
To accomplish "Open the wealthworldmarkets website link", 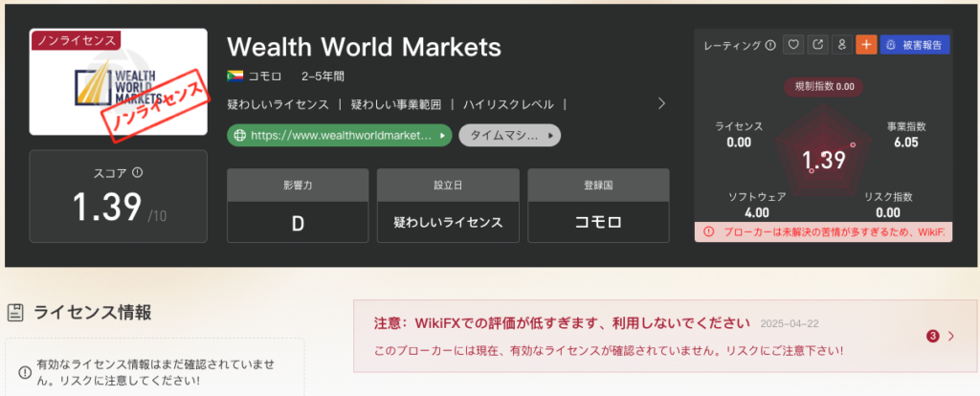I will 340,135.
